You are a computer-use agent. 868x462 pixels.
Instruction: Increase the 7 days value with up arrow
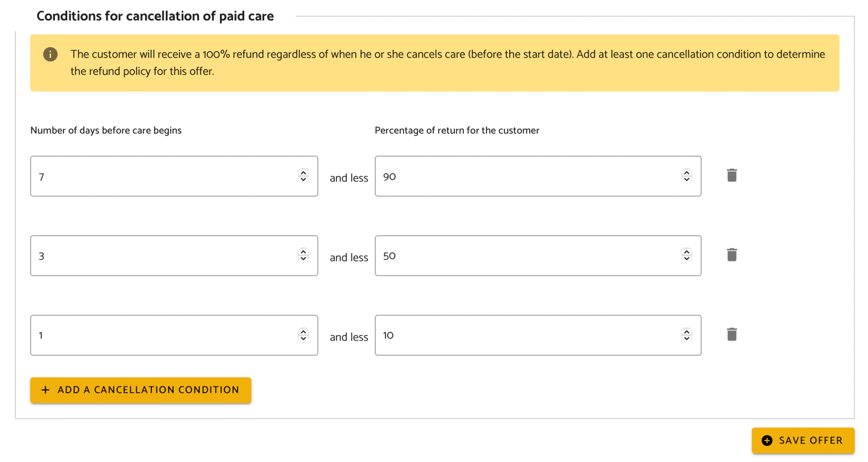point(303,172)
